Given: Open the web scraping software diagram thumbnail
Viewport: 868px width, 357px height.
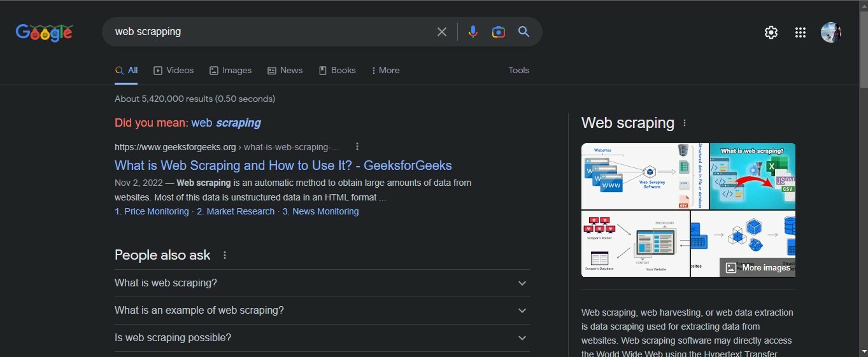Looking at the screenshot, I should [x=644, y=176].
